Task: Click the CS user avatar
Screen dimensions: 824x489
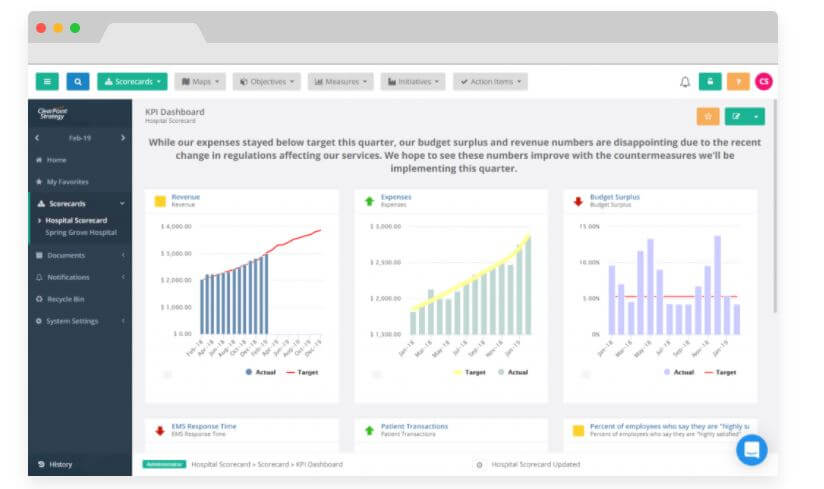Action: click(763, 82)
